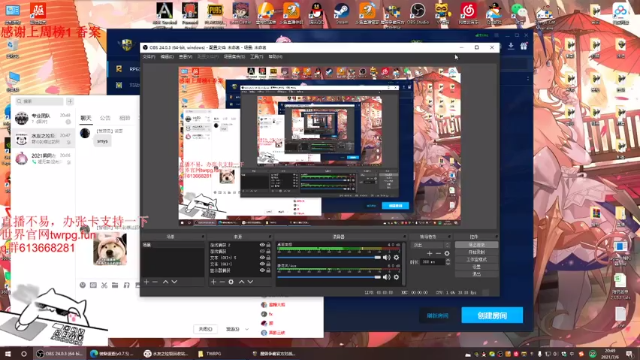Move selected source down with arrow icon

tap(250, 282)
